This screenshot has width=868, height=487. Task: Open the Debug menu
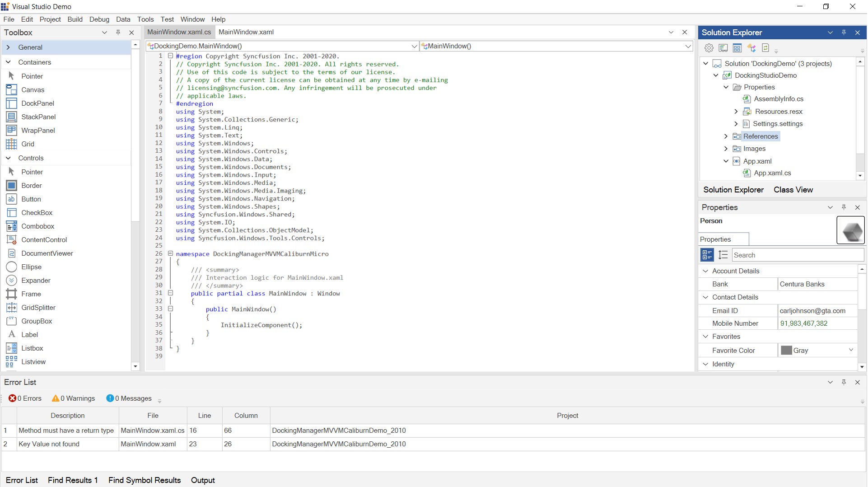point(99,19)
